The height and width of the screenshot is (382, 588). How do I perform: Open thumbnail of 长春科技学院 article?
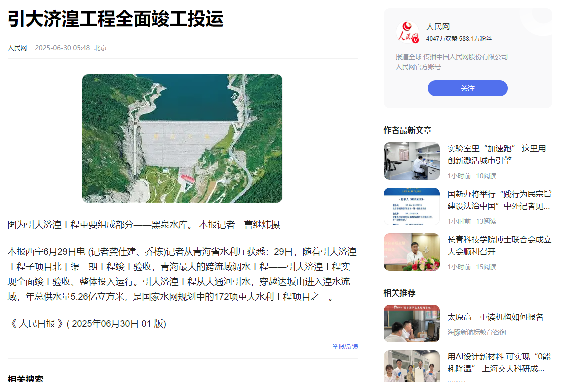(x=411, y=252)
